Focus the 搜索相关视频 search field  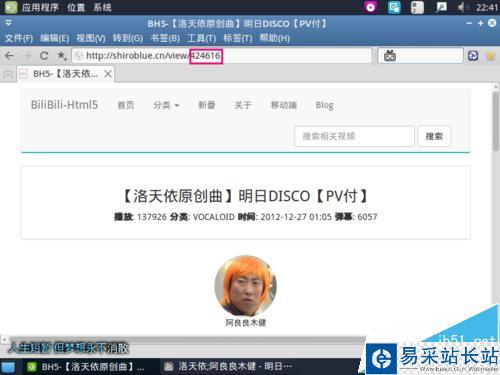pyautogui.click(x=354, y=136)
